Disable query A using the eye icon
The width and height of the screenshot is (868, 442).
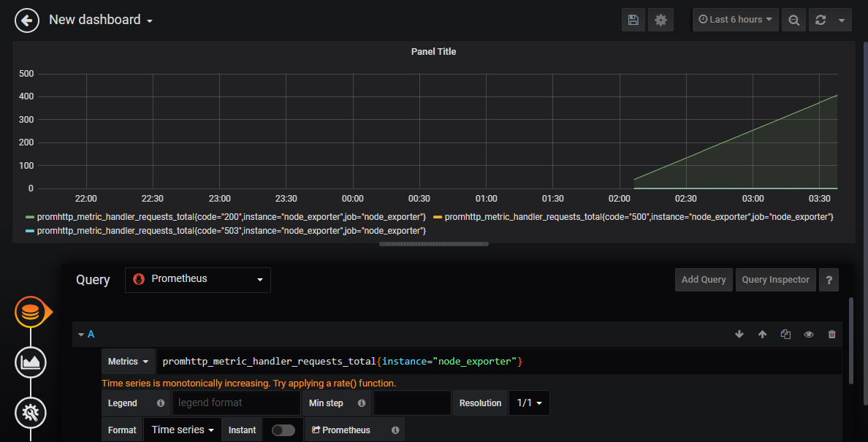click(809, 334)
